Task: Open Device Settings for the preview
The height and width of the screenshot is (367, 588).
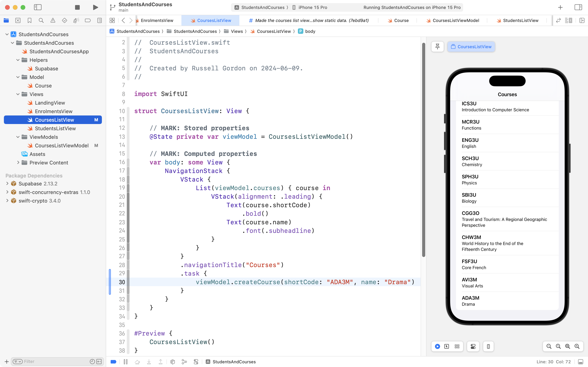Action: click(x=473, y=346)
